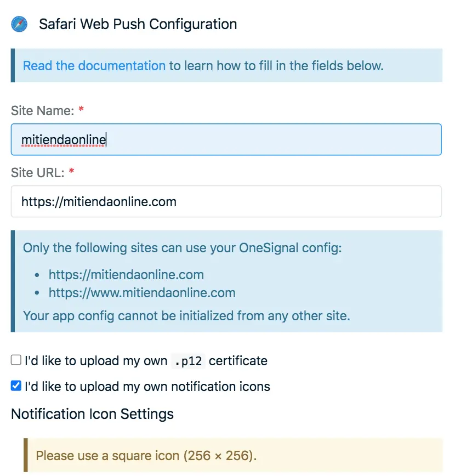Click the Site URL field label
The height and width of the screenshot is (476, 449).
click(37, 172)
